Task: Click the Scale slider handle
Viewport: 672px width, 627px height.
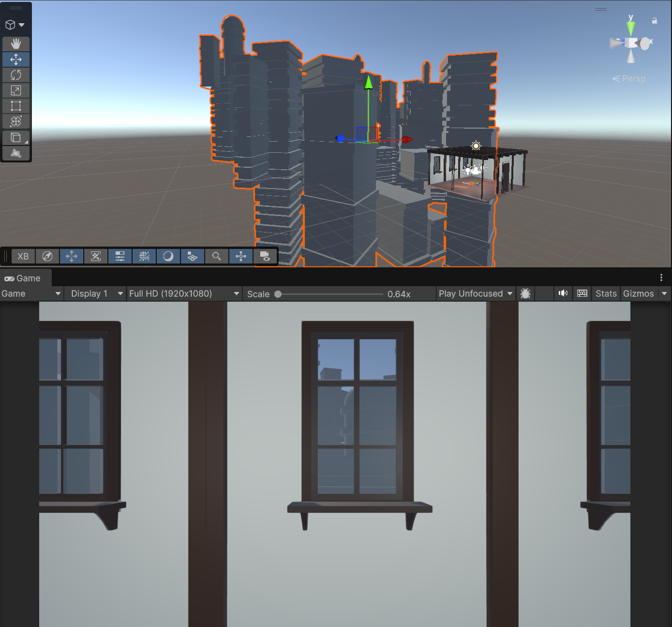Action: click(278, 294)
